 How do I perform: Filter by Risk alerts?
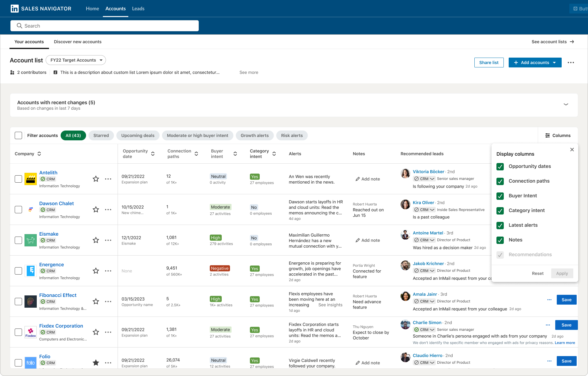click(292, 135)
